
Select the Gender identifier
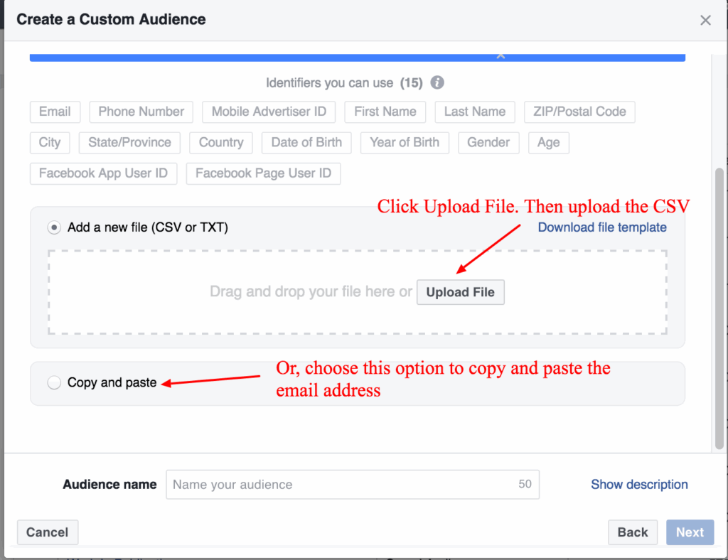pos(488,142)
